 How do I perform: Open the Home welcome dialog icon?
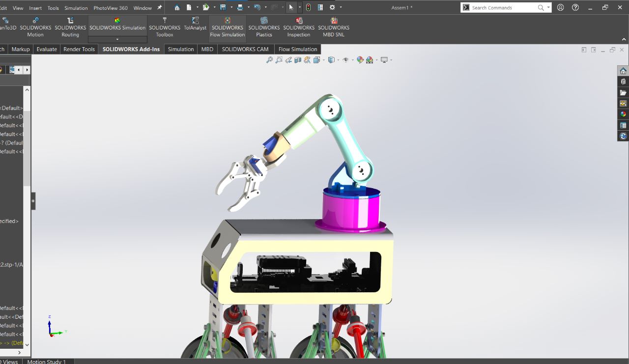pyautogui.click(x=177, y=7)
